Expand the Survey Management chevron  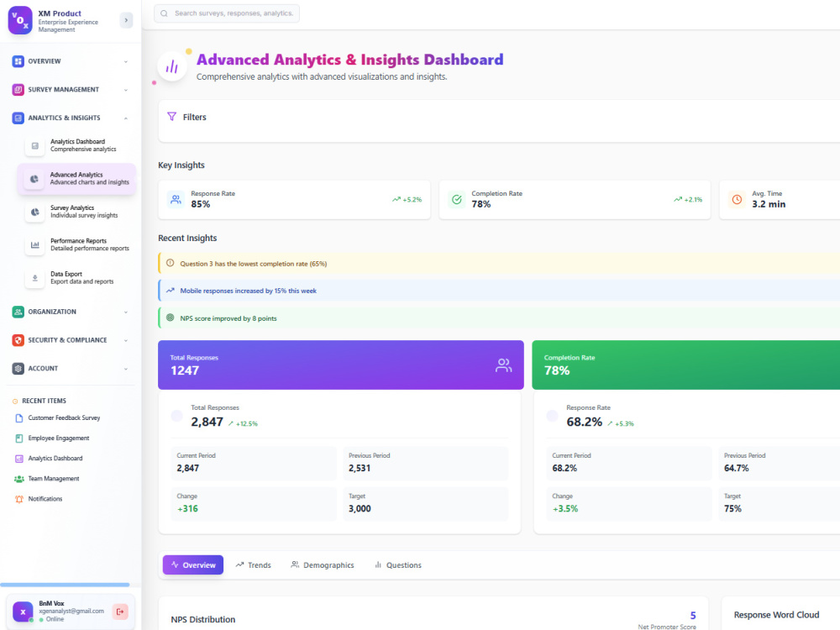(x=126, y=90)
